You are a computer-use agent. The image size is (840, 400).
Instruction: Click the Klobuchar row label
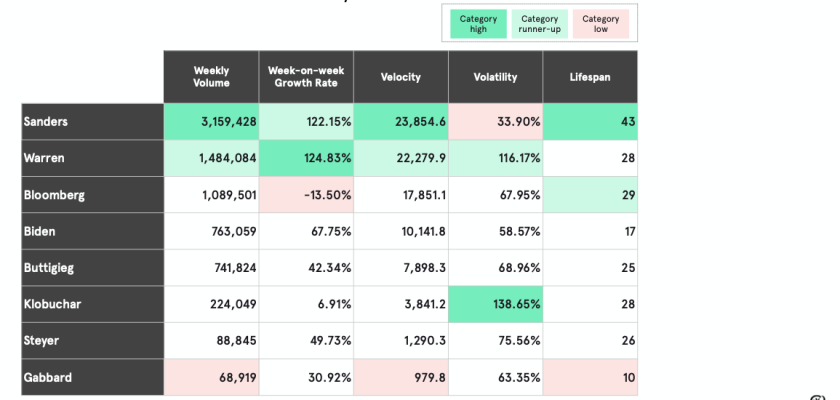92,304
